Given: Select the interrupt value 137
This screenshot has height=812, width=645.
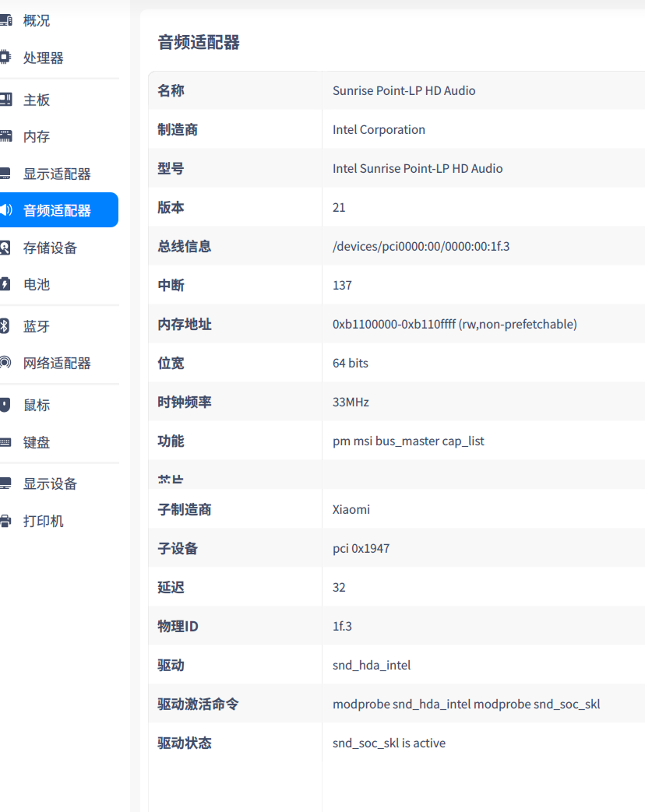Looking at the screenshot, I should pos(342,286).
